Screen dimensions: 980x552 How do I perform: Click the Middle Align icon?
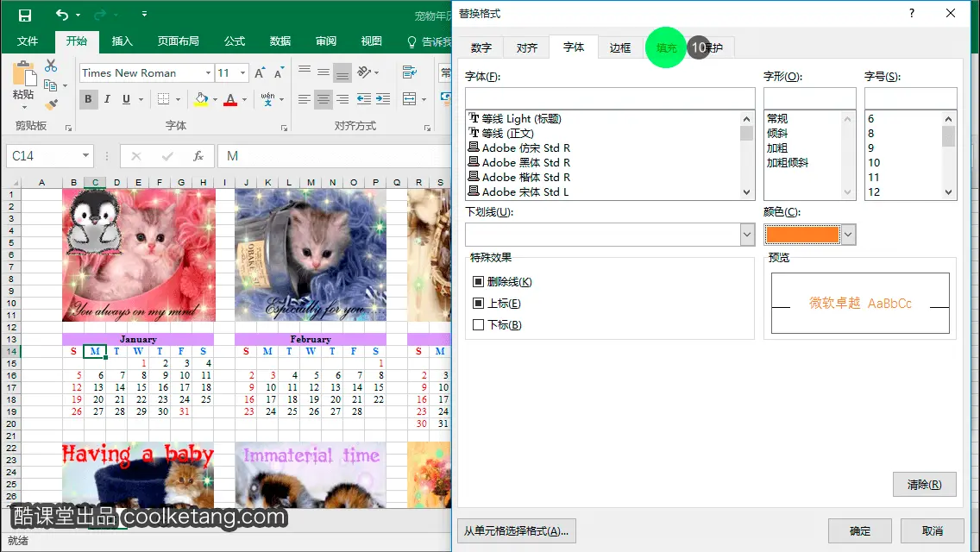[324, 73]
